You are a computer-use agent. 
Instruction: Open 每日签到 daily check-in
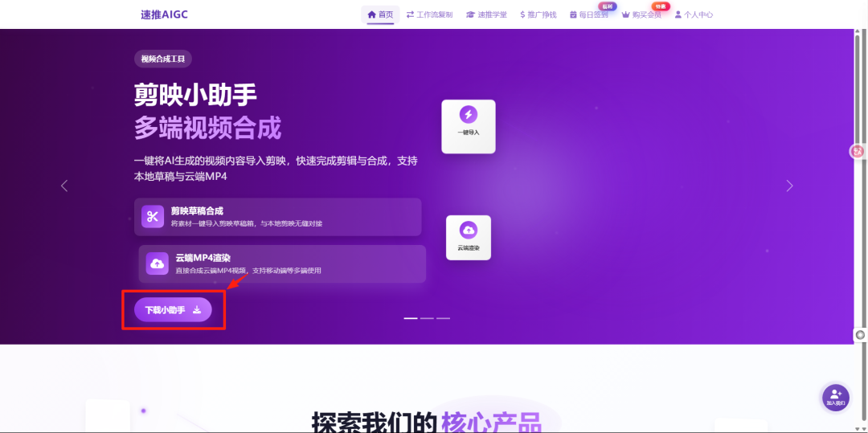click(x=589, y=15)
